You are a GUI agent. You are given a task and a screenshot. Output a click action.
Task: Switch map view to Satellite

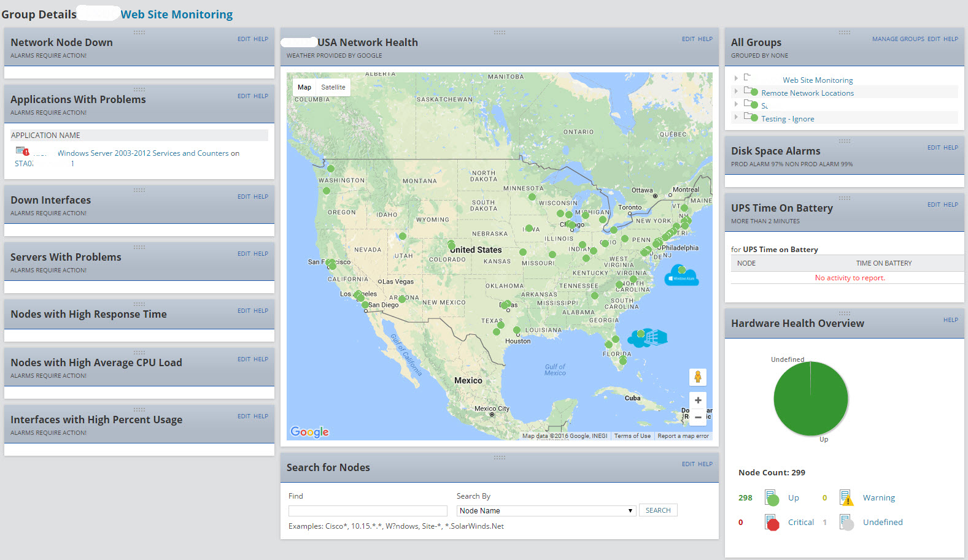click(333, 87)
